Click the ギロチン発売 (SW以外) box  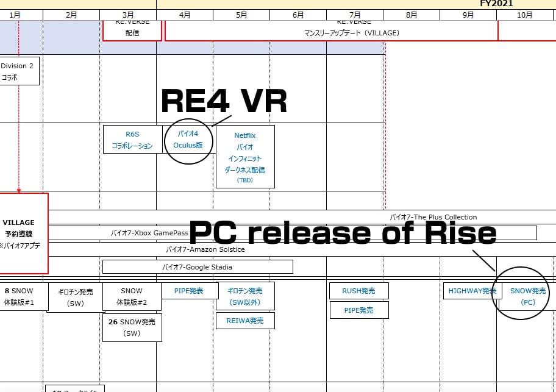pos(244,296)
